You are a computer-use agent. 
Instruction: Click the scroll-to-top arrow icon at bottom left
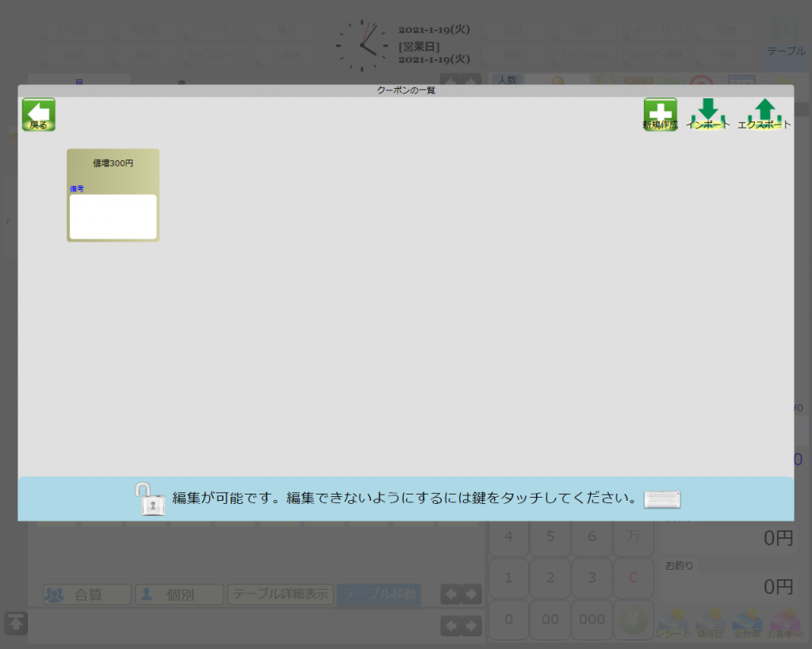pyautogui.click(x=16, y=623)
